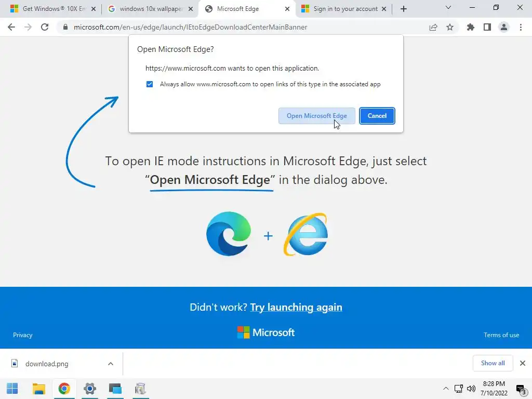Expand the tab search dropdown arrow
This screenshot has height=399, width=532.
point(448,7)
